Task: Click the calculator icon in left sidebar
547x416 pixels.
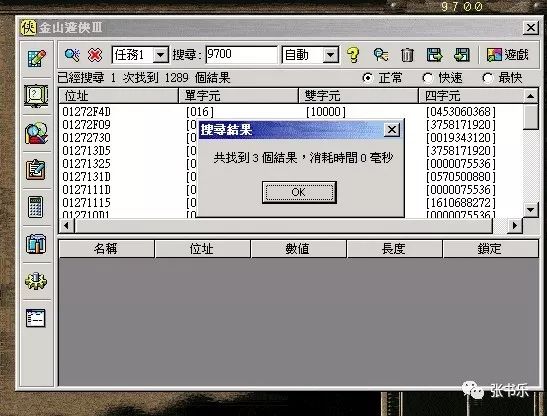Action: point(36,207)
